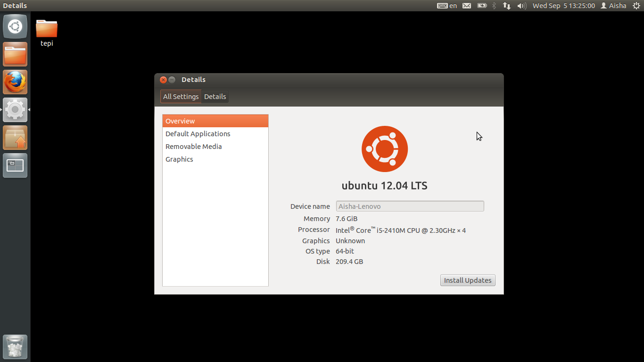Open the Ubuntu Dash home launcher
This screenshot has height=362, width=644.
[15, 26]
